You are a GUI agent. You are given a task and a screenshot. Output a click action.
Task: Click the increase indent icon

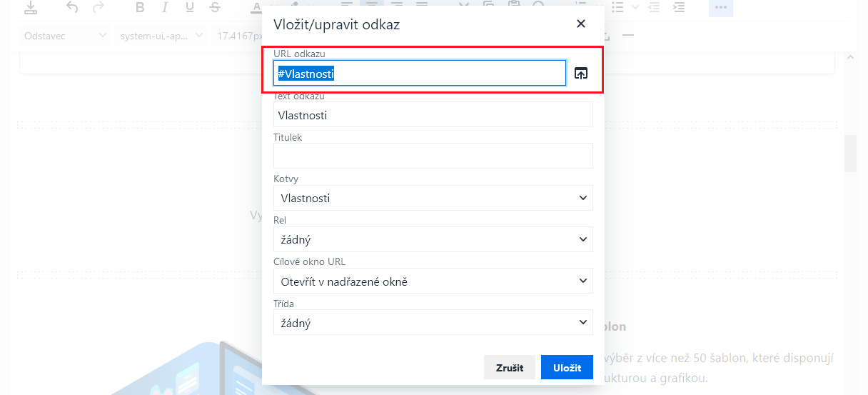pos(679,8)
